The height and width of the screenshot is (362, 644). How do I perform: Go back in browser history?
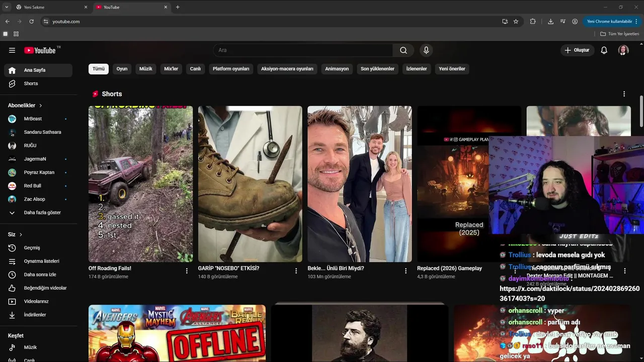[x=7, y=22]
